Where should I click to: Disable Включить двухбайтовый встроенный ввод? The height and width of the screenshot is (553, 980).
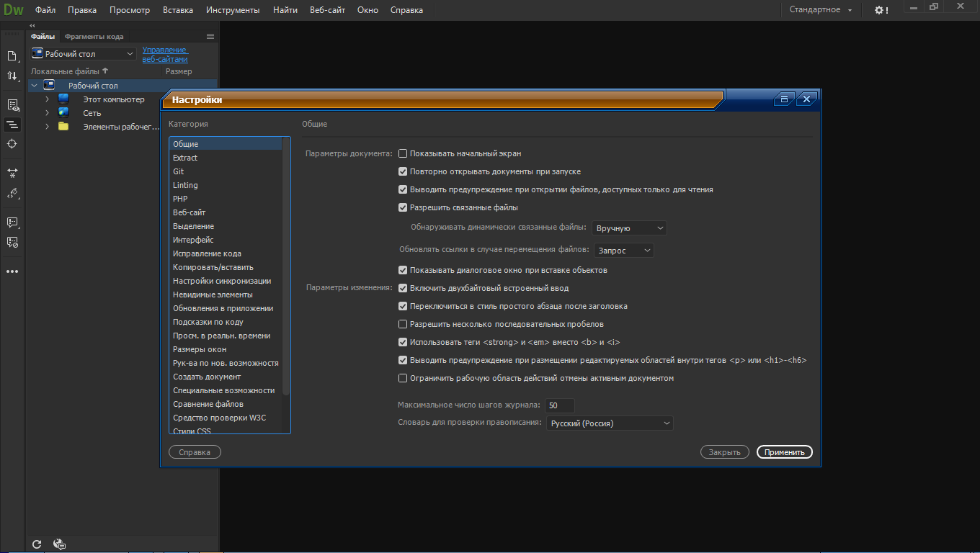pos(403,288)
